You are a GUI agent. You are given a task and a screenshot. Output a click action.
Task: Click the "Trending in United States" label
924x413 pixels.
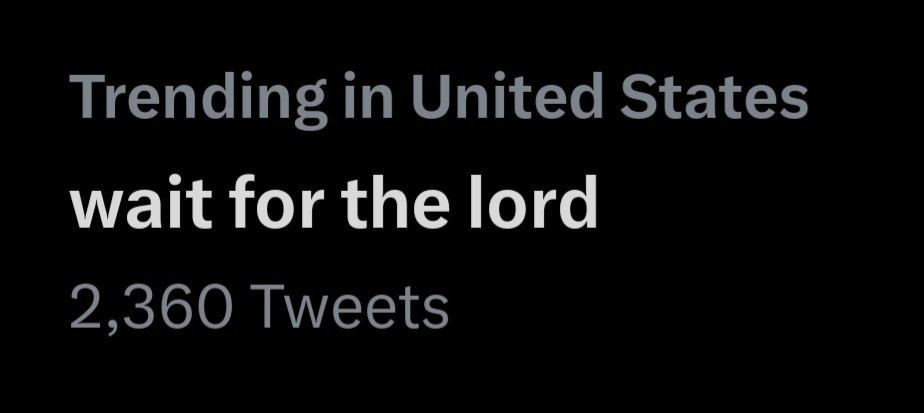click(x=439, y=99)
